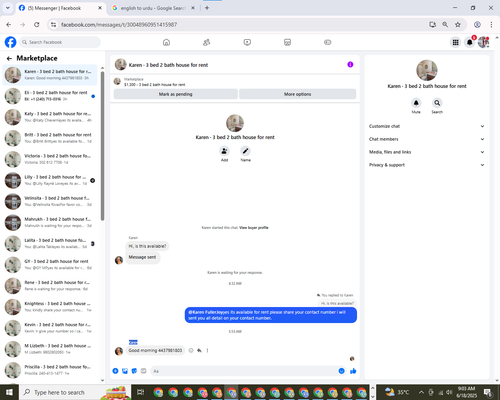Open the Eli conversation

tap(50, 96)
